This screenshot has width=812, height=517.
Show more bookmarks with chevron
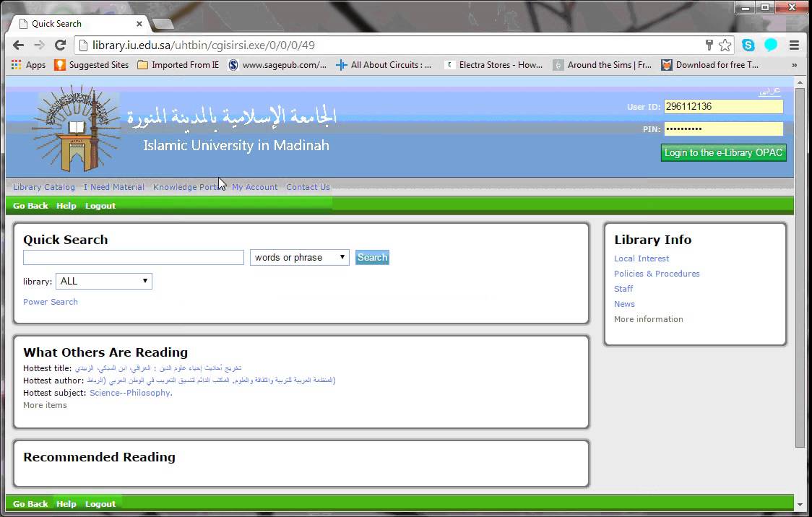pos(795,65)
